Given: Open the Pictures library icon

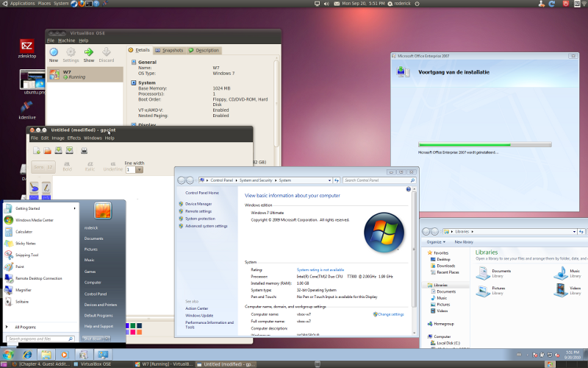Looking at the screenshot, I should tap(483, 290).
